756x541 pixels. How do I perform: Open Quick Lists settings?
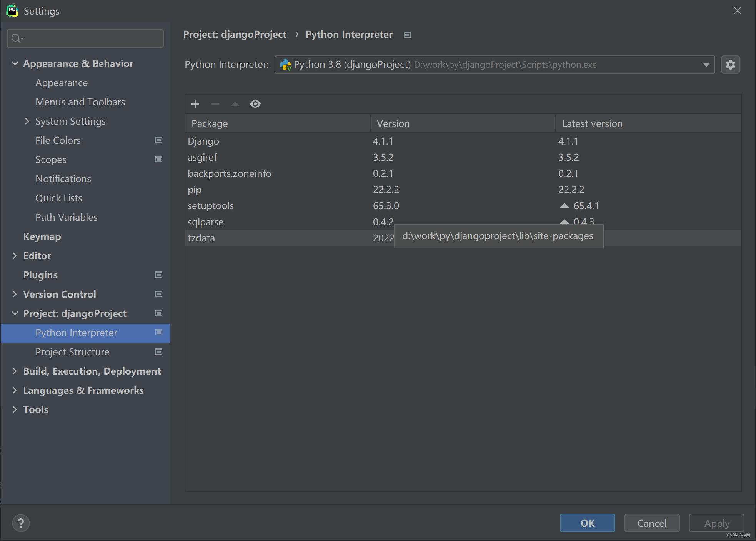click(59, 198)
